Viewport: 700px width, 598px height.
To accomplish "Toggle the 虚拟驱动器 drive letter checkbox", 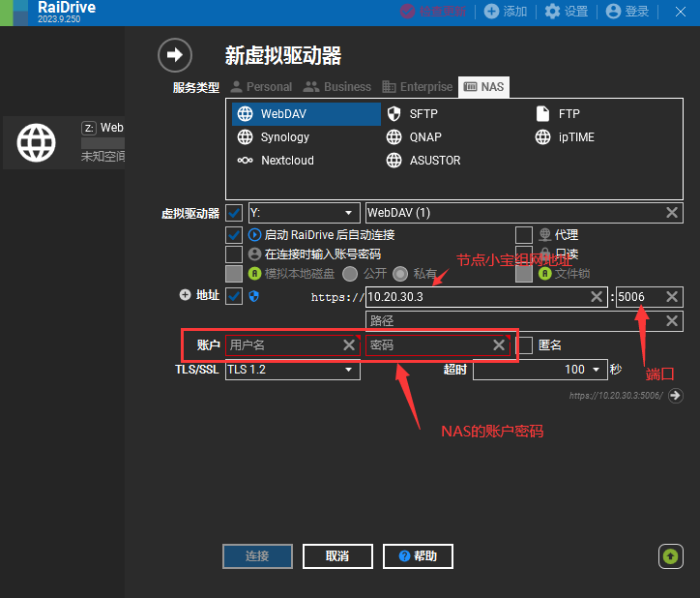I will pos(234,213).
